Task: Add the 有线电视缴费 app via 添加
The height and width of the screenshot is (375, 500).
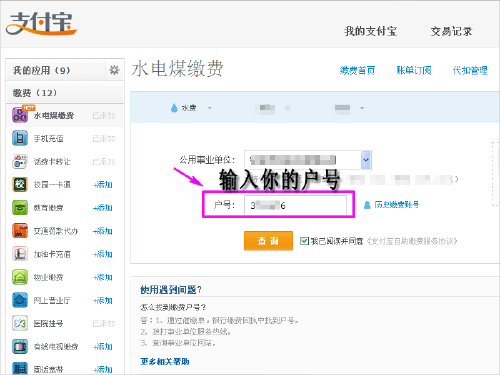Action: coord(103,346)
